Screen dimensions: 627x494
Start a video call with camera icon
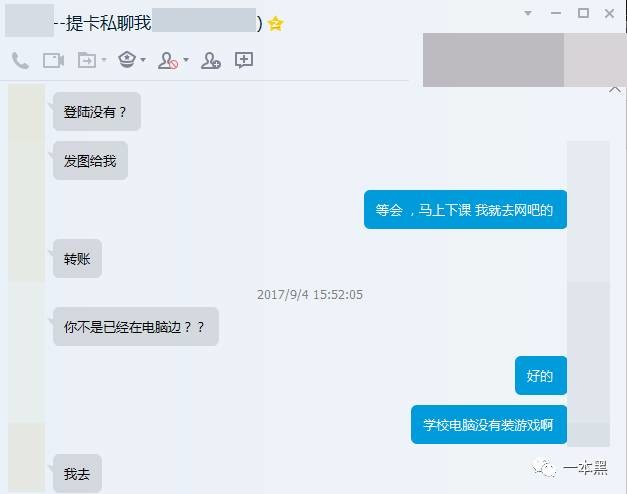pyautogui.click(x=53, y=61)
